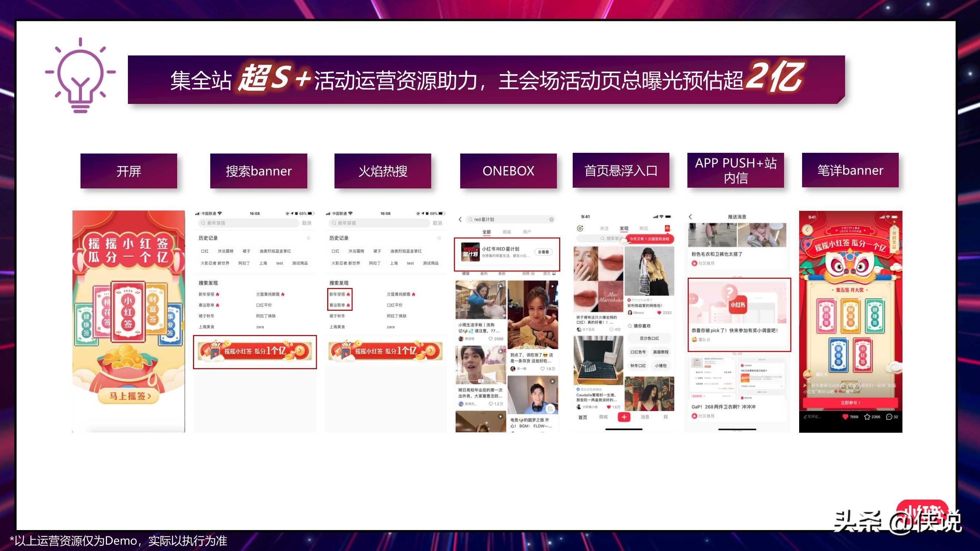Switch to the 用户 tab
Screen dimensions: 980x551
[x=527, y=231]
